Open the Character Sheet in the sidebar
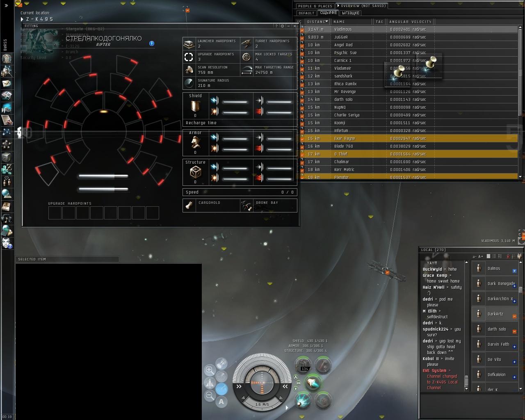Screen dimensions: 525x420 tap(6, 58)
